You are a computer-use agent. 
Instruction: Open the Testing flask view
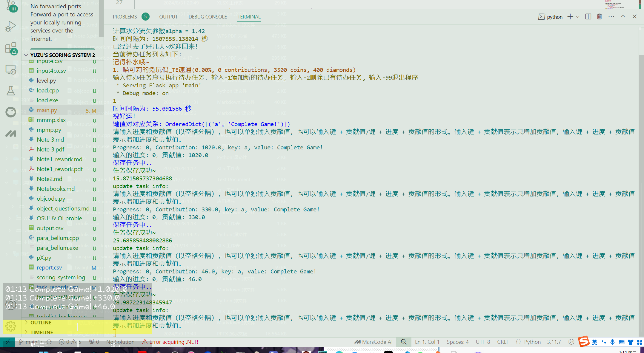click(10, 91)
